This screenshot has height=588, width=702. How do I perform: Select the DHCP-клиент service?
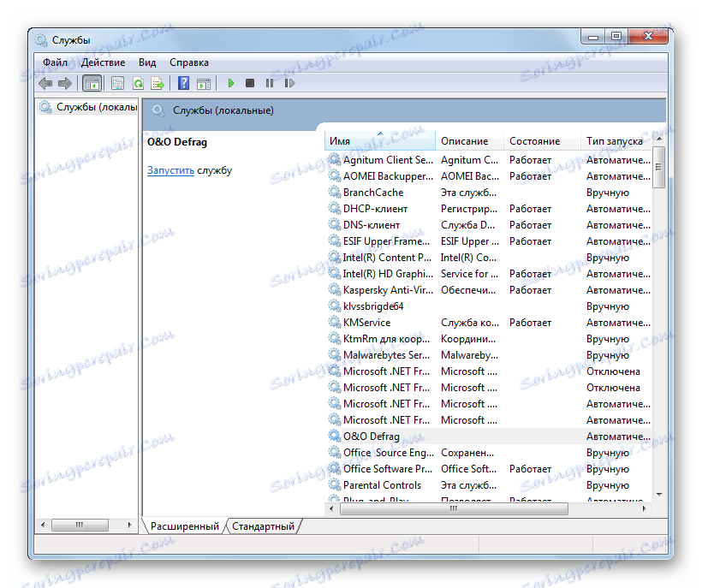[489, 209]
